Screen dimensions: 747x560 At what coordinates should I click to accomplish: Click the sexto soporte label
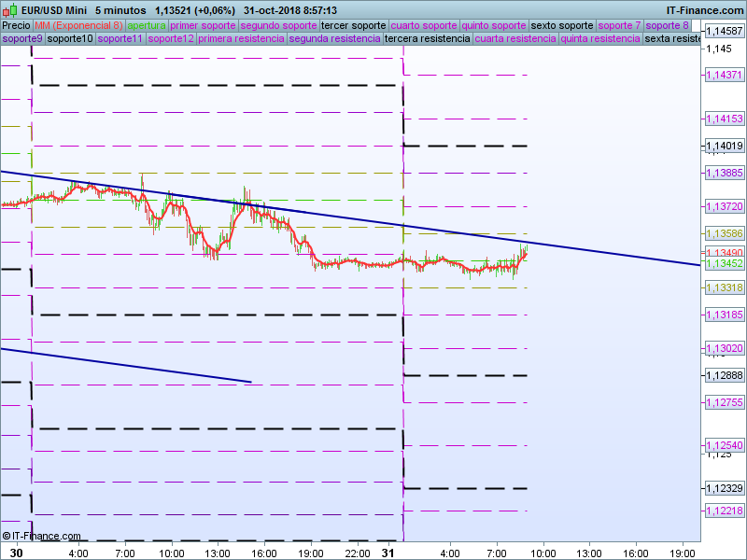[x=562, y=25]
